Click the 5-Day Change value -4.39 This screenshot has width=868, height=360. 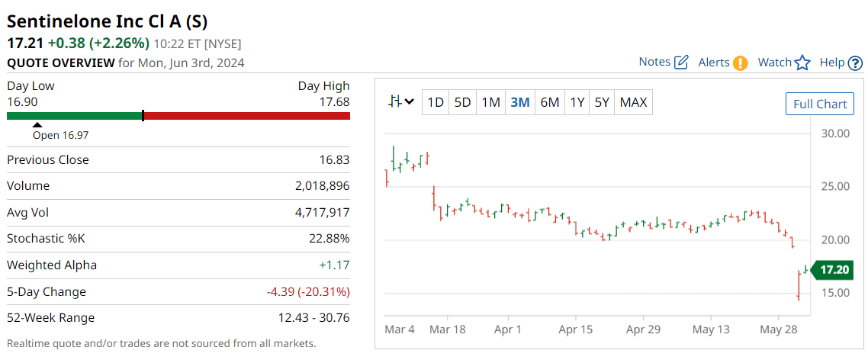click(309, 292)
